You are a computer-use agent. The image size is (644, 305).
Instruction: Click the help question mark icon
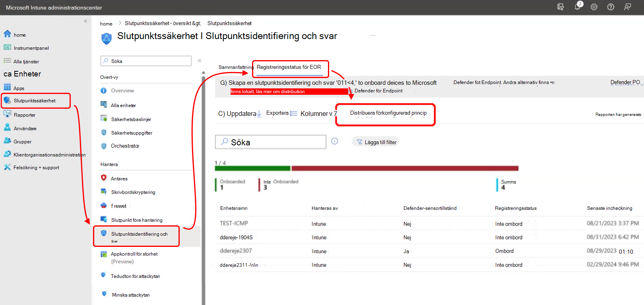611,7
